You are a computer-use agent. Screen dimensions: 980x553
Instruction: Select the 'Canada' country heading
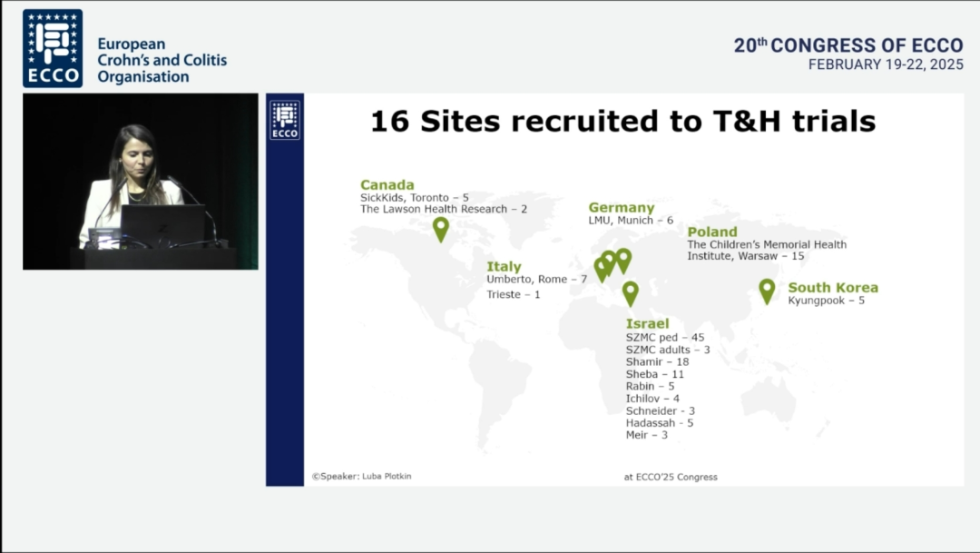click(x=387, y=185)
